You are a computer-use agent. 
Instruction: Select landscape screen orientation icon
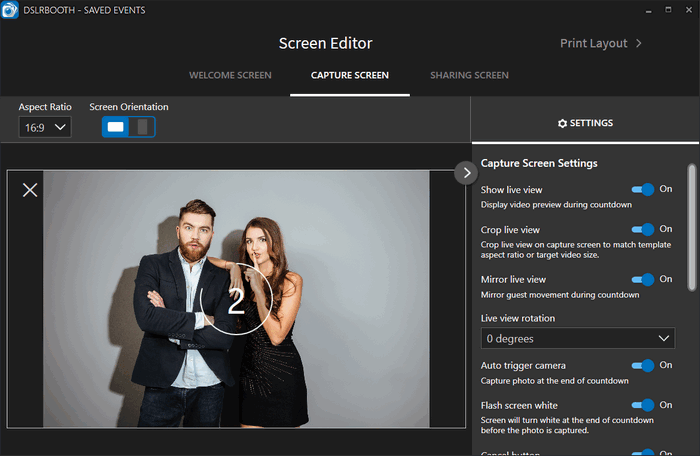[x=116, y=127]
